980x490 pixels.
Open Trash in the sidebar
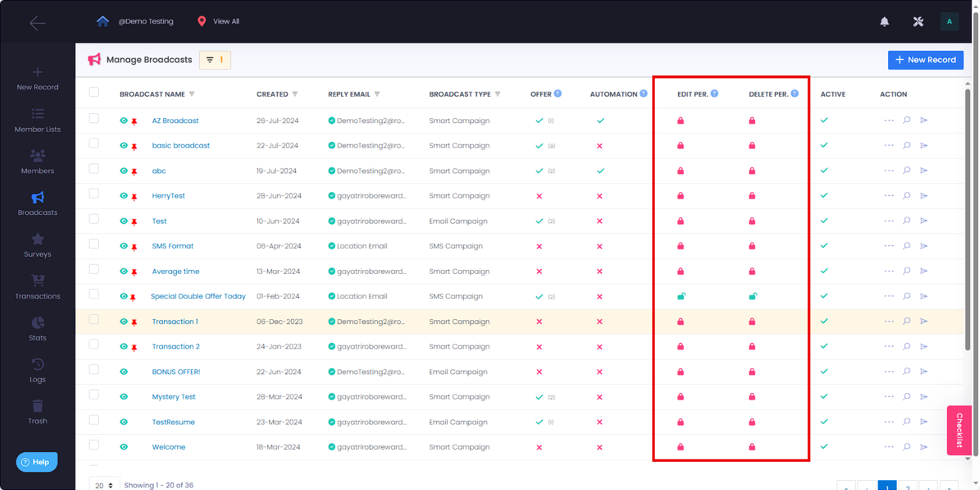pos(37,412)
